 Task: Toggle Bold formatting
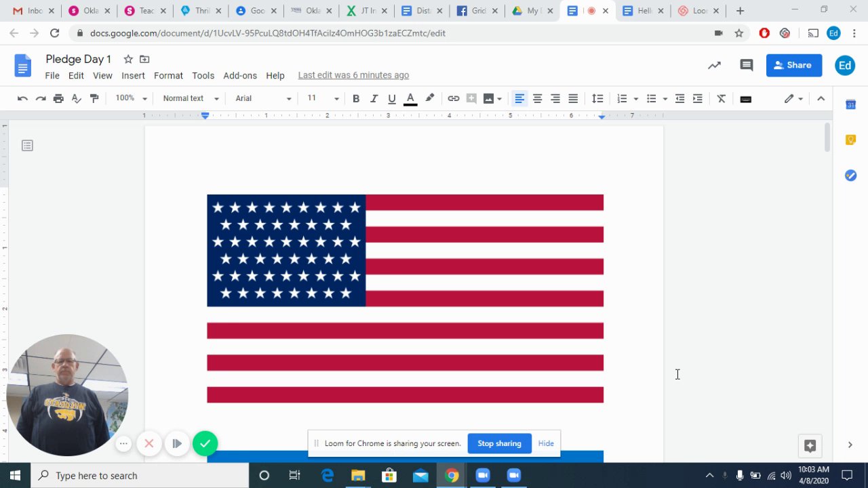356,98
